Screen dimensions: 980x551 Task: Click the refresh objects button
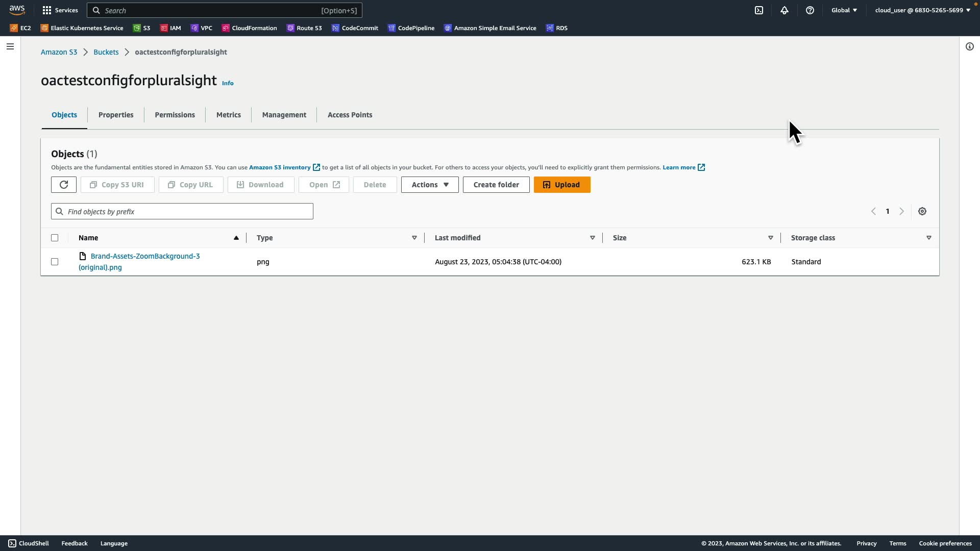tap(64, 185)
